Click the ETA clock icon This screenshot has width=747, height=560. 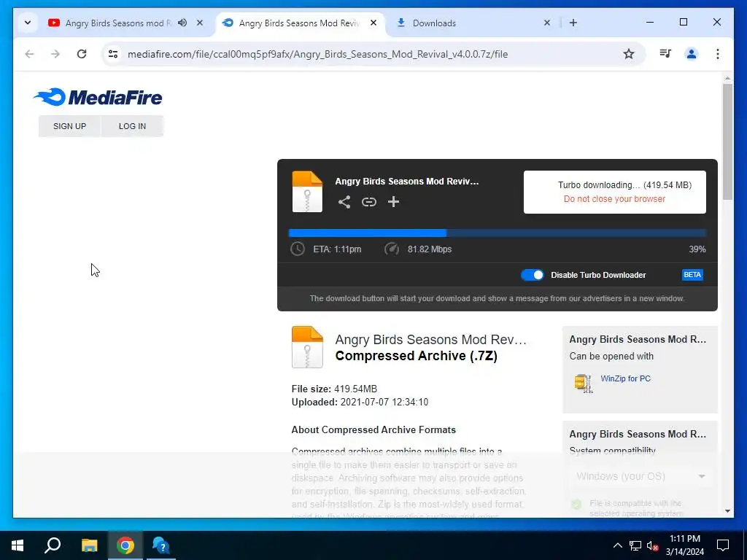click(x=298, y=249)
